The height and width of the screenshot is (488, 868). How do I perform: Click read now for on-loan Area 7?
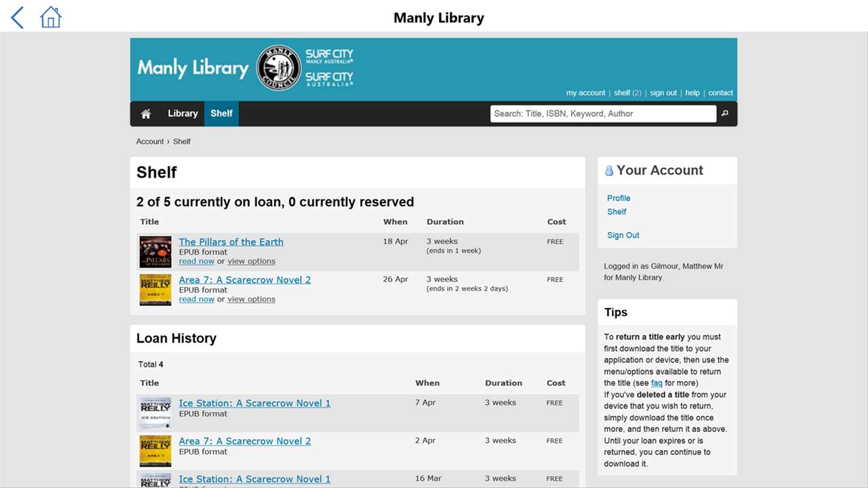pos(197,299)
